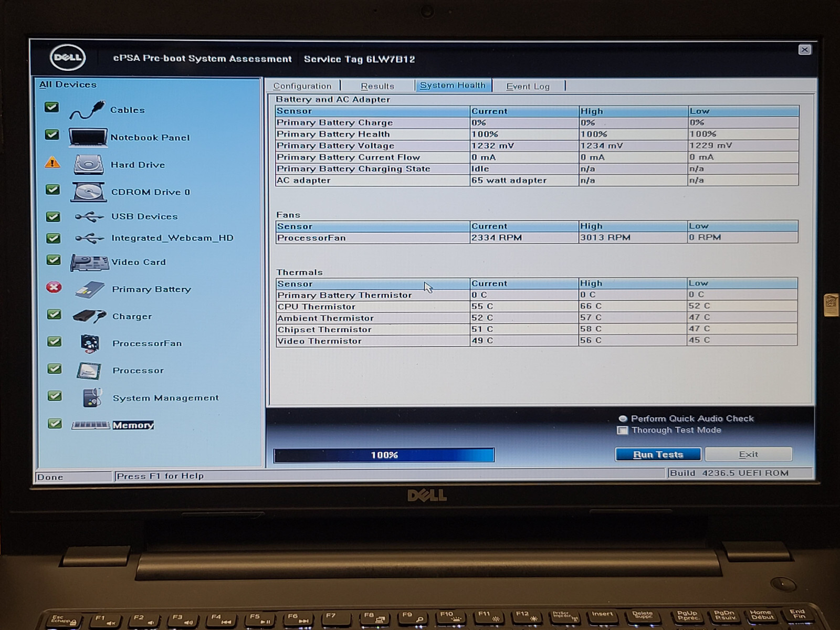Click Primary Battery Health sensor name
Image resolution: width=840 pixels, height=630 pixels.
click(333, 134)
